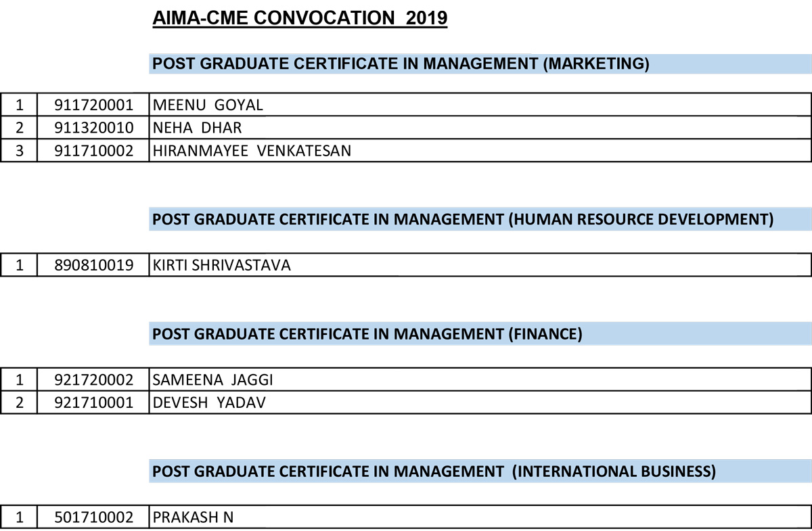Click the name SAMEENA JAGGI
This screenshot has width=812, height=531.
tap(213, 380)
